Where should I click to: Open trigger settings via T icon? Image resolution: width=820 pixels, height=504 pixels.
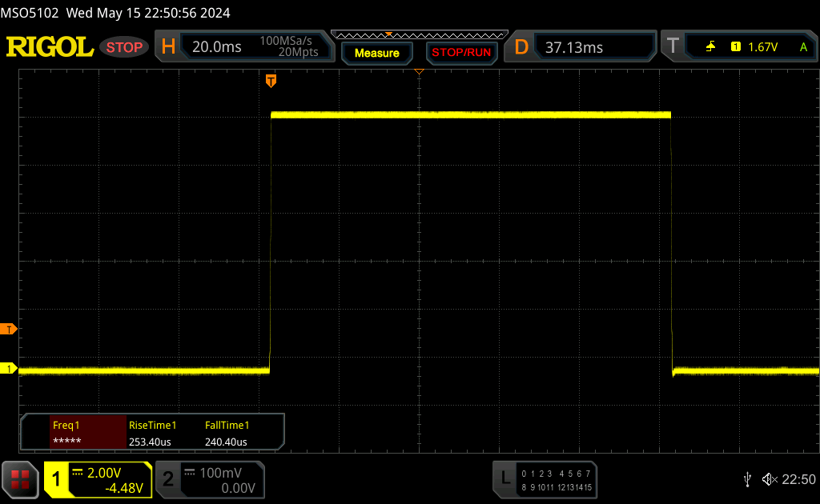(x=673, y=46)
